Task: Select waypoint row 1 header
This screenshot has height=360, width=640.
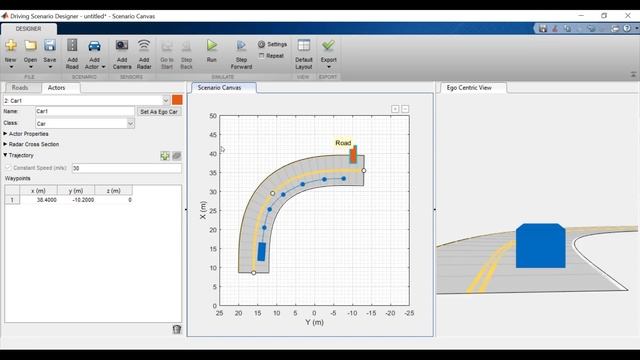Action: tap(12, 200)
